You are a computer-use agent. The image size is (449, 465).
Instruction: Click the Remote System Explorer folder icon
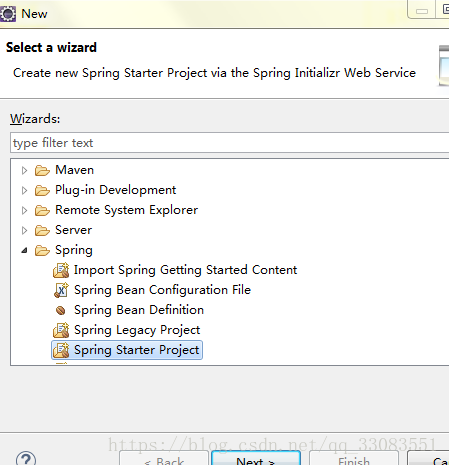[x=42, y=210]
